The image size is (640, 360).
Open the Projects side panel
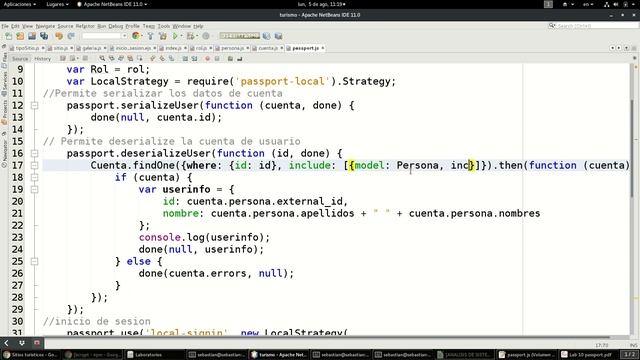point(4,111)
